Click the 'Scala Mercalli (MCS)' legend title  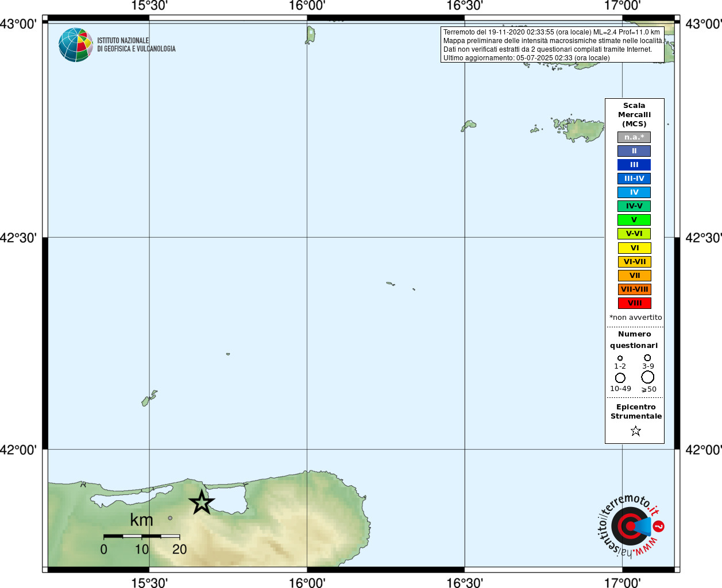pyautogui.click(x=635, y=114)
